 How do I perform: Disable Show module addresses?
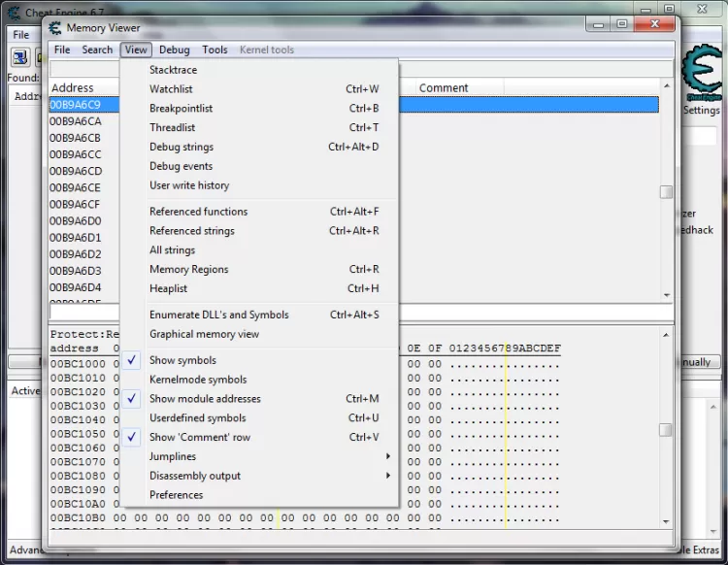click(205, 399)
